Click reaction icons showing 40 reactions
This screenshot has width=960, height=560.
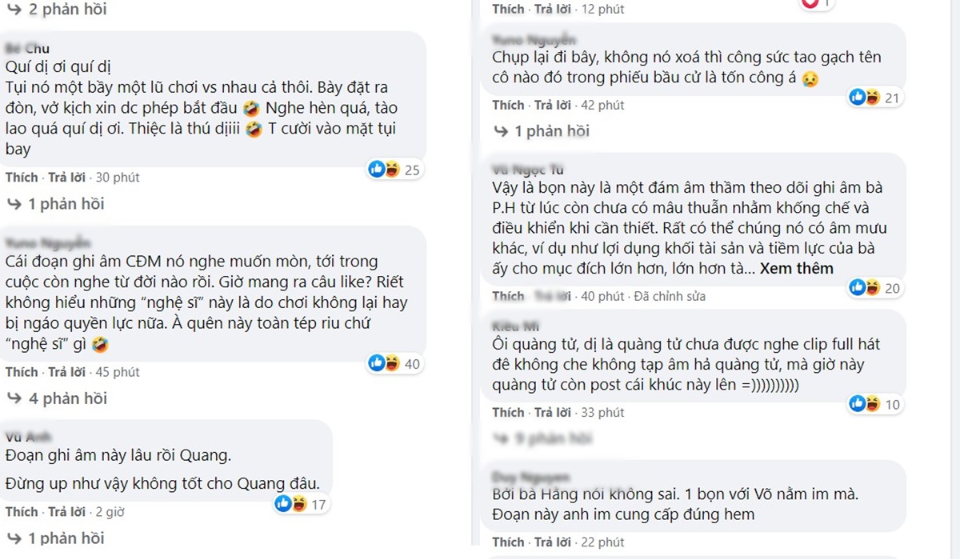[384, 364]
